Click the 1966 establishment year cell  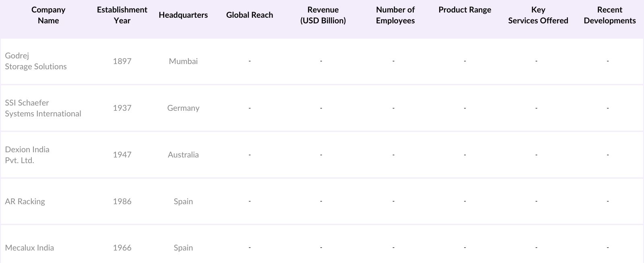[x=122, y=248]
